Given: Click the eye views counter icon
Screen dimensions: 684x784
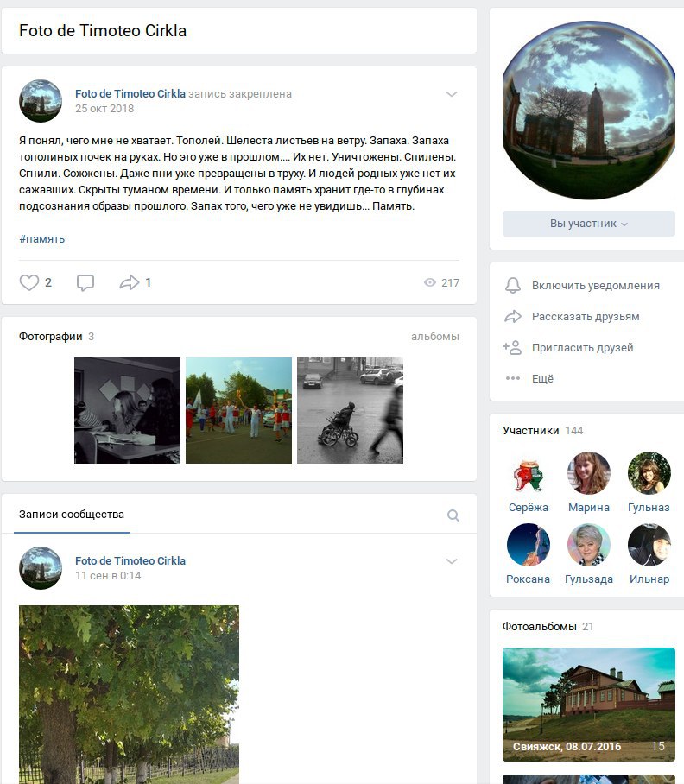Looking at the screenshot, I should (429, 282).
